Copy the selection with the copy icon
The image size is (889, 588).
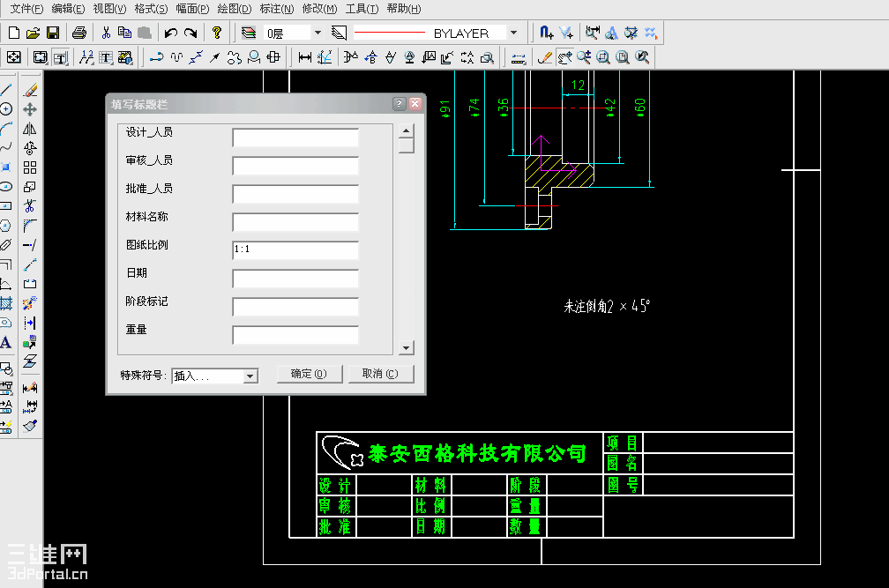[x=124, y=33]
